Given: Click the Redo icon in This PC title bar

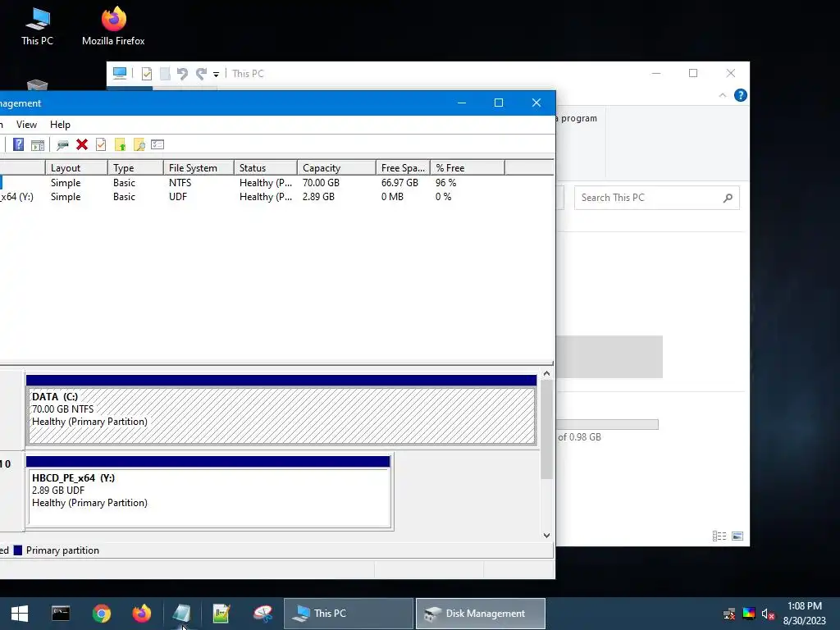Looking at the screenshot, I should [201, 74].
